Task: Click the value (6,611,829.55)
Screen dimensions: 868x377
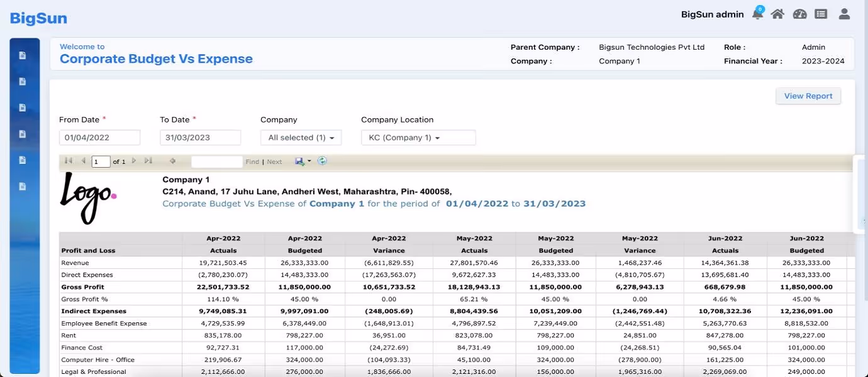Action: [389, 263]
